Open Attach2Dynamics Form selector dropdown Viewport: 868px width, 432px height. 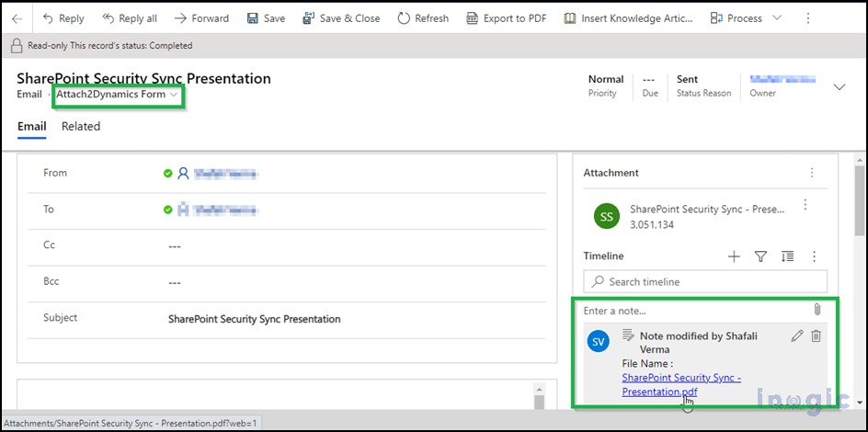coord(117,95)
